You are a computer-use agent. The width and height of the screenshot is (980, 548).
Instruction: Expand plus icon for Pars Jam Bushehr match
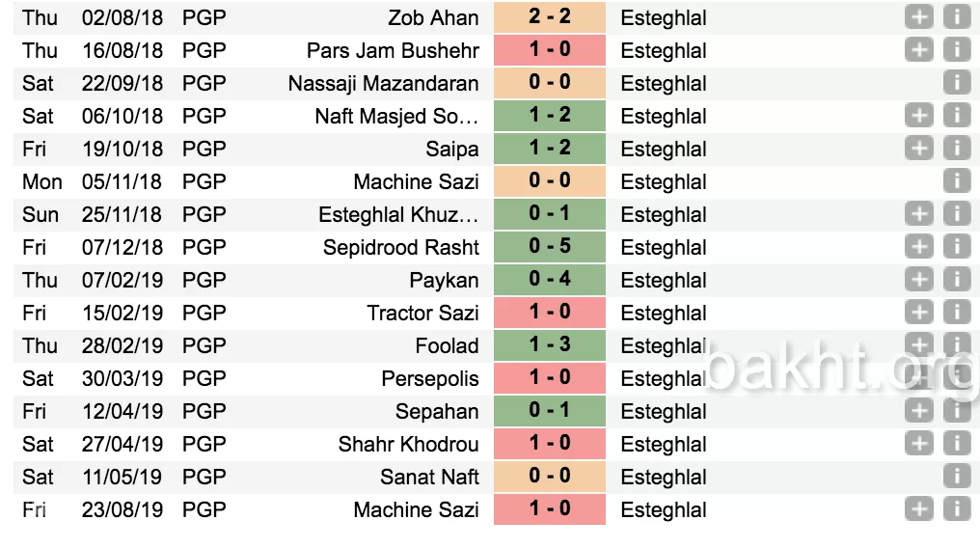pyautogui.click(x=919, y=50)
